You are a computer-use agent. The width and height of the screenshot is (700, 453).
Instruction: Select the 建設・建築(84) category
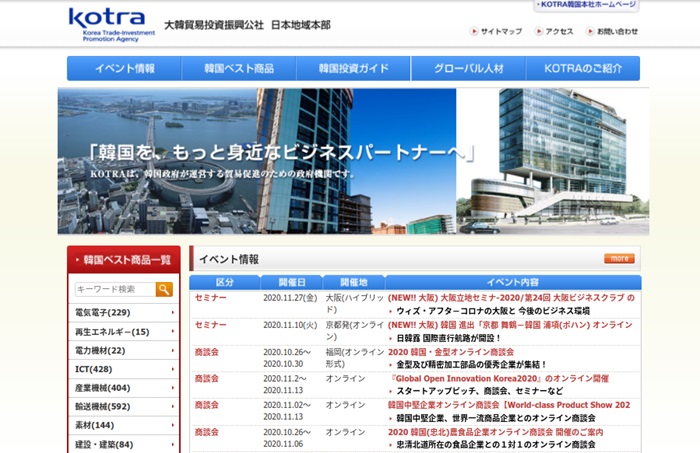coord(104,445)
